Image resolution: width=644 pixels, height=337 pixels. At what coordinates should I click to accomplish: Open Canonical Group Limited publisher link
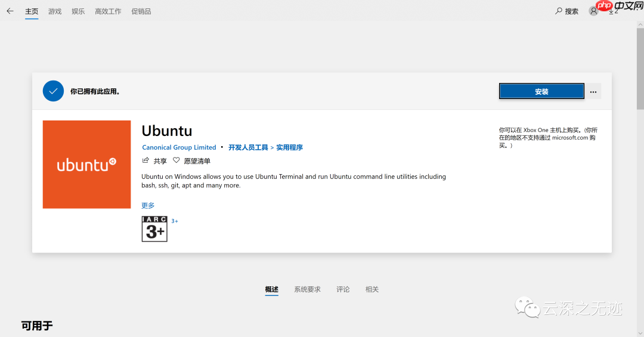pyautogui.click(x=179, y=147)
